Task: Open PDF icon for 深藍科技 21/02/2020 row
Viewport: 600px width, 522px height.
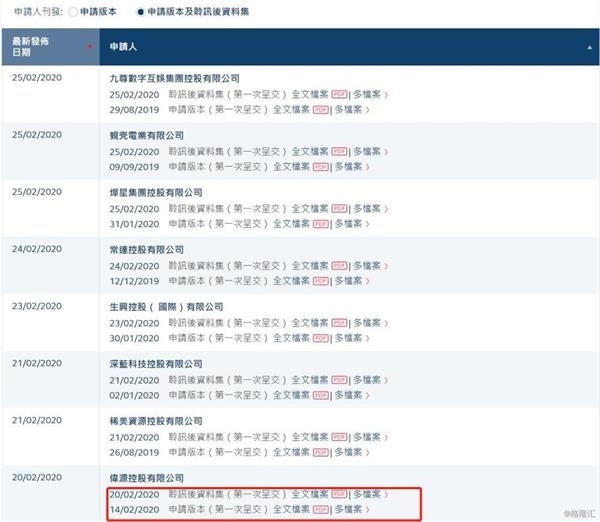Action: click(x=339, y=380)
